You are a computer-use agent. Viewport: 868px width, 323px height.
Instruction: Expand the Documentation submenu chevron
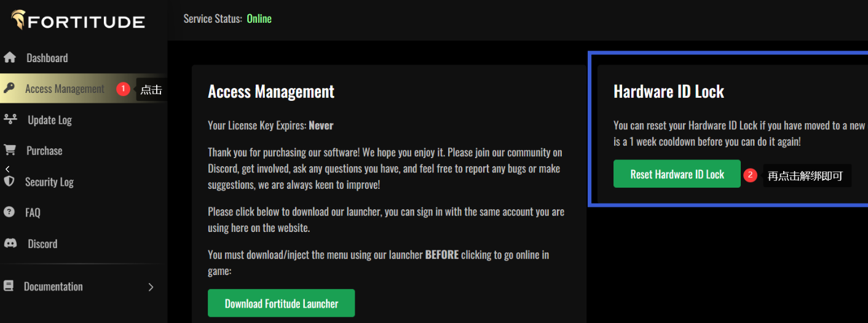151,287
